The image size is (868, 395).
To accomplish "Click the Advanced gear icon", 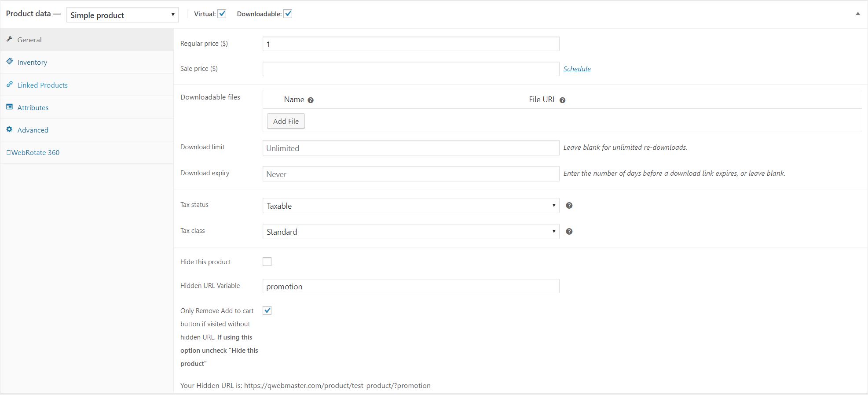I will (9, 129).
